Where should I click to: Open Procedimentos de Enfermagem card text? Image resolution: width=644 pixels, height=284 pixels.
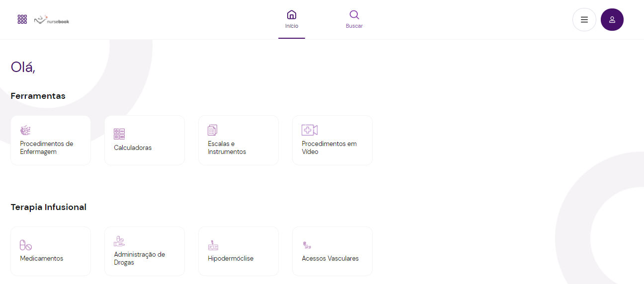[47, 148]
